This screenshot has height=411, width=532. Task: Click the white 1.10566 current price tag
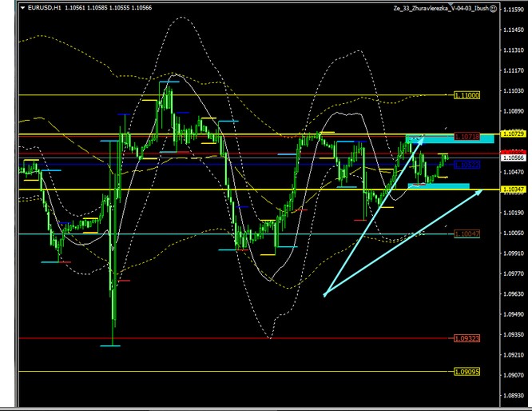512,158
